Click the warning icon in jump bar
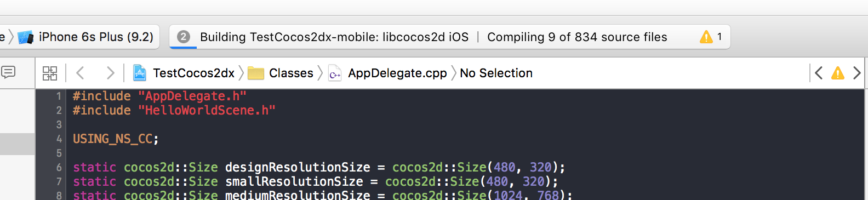The height and width of the screenshot is (200, 868). click(838, 73)
